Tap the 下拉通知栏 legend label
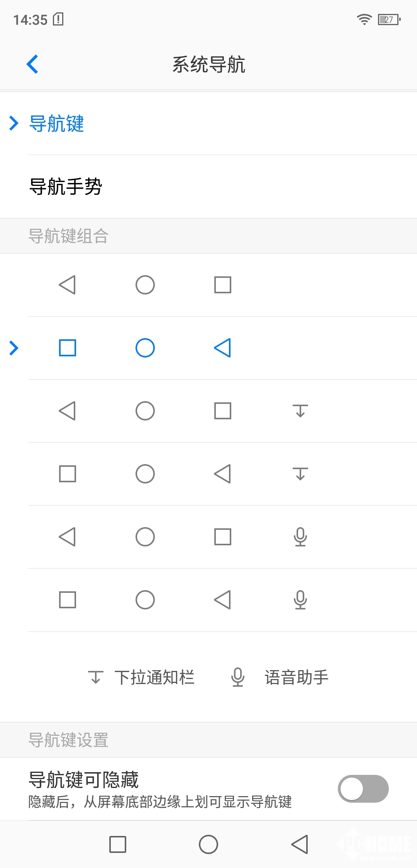Screen dimensions: 417x868 tap(154, 677)
